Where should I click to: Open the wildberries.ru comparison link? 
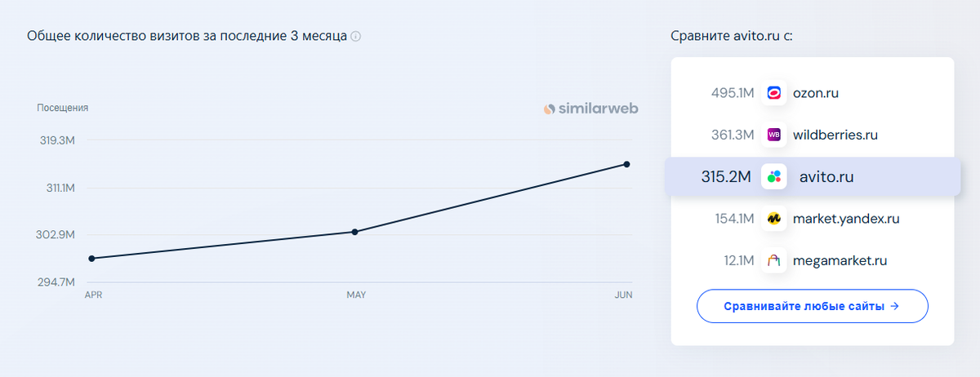point(835,135)
